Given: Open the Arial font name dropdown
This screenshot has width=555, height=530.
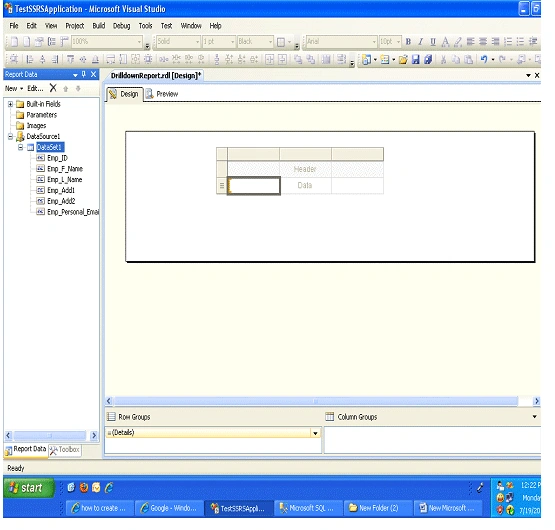Looking at the screenshot, I should pyautogui.click(x=374, y=42).
